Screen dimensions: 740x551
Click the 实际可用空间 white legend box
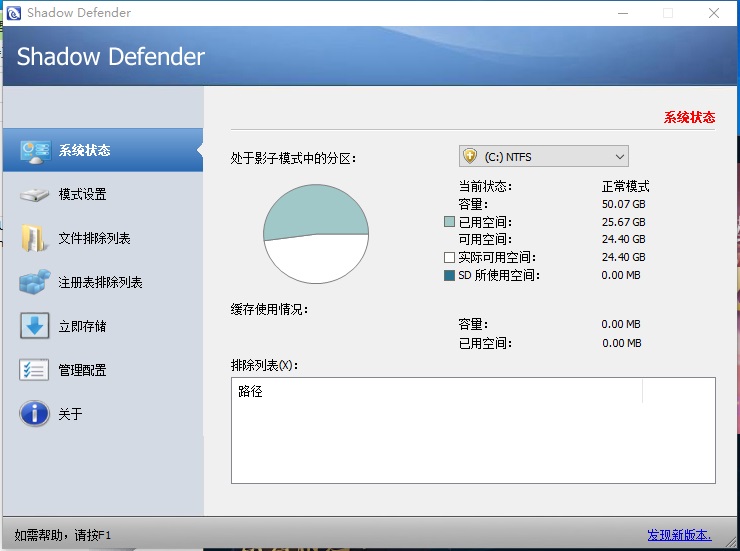click(449, 258)
